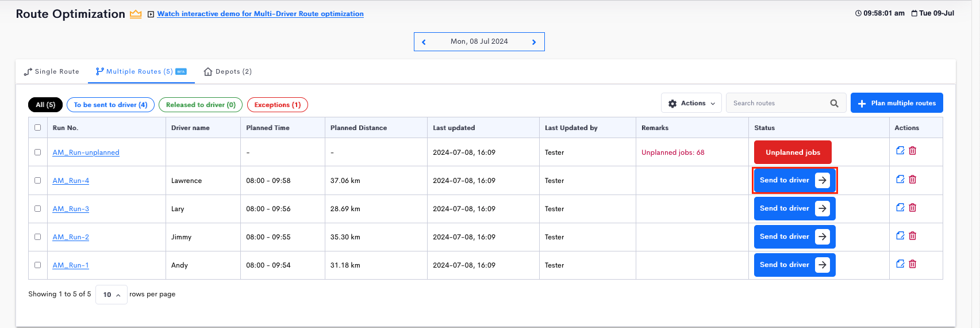Image resolution: width=980 pixels, height=328 pixels.
Task: Advance to next date with right chevron
Action: pyautogui.click(x=534, y=42)
